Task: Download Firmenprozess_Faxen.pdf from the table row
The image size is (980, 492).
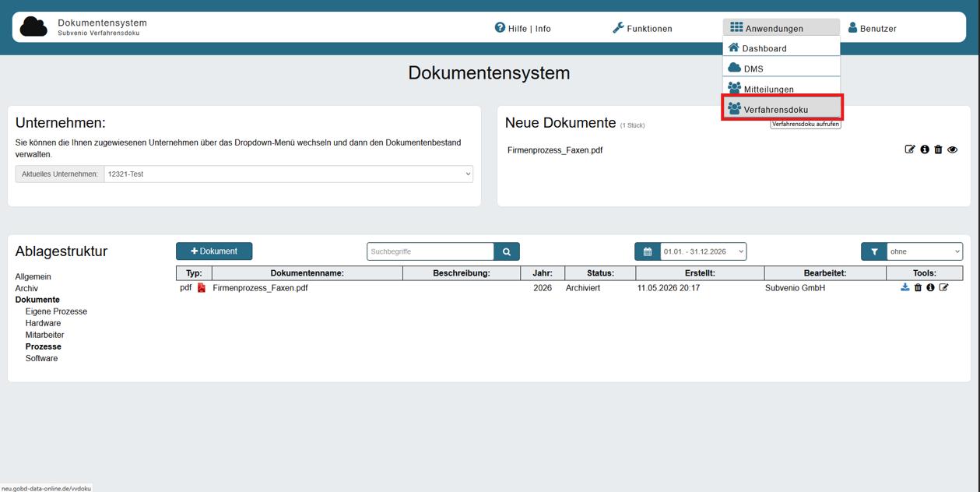Action: point(904,288)
